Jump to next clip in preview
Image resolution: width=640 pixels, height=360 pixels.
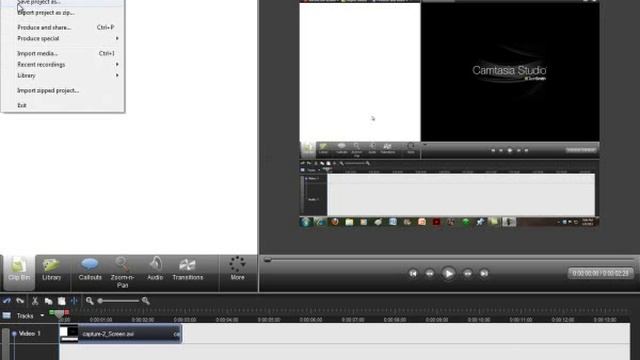coord(484,273)
